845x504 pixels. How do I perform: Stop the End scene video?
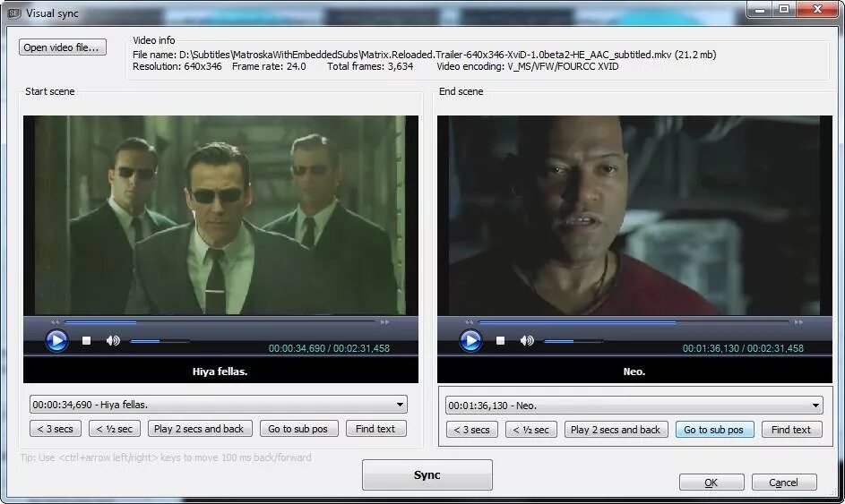[x=500, y=341]
